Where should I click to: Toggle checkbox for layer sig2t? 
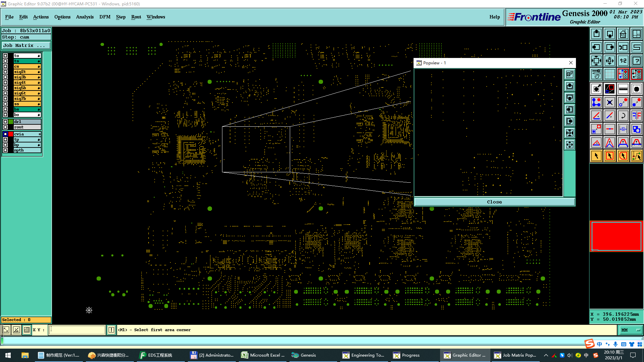point(5,72)
